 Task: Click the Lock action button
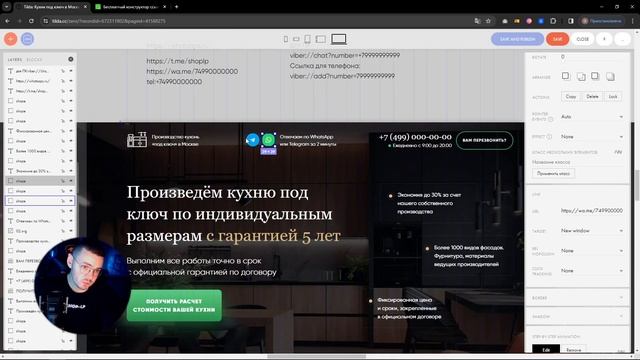[x=613, y=97]
